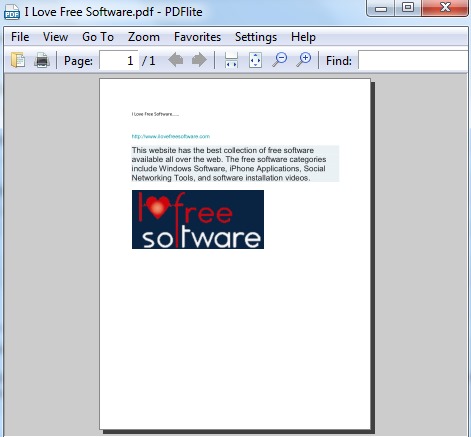The image size is (471, 437).
Task: Open the Help menu
Action: pos(303,37)
